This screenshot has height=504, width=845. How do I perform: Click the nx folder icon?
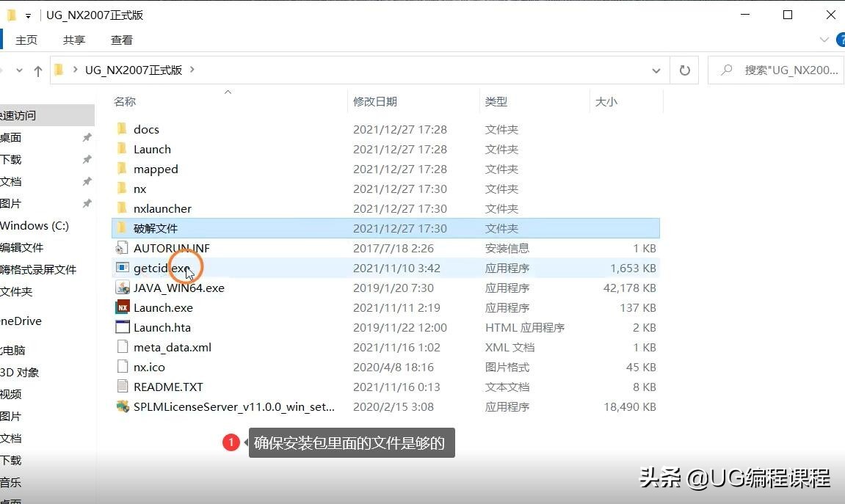click(x=123, y=189)
